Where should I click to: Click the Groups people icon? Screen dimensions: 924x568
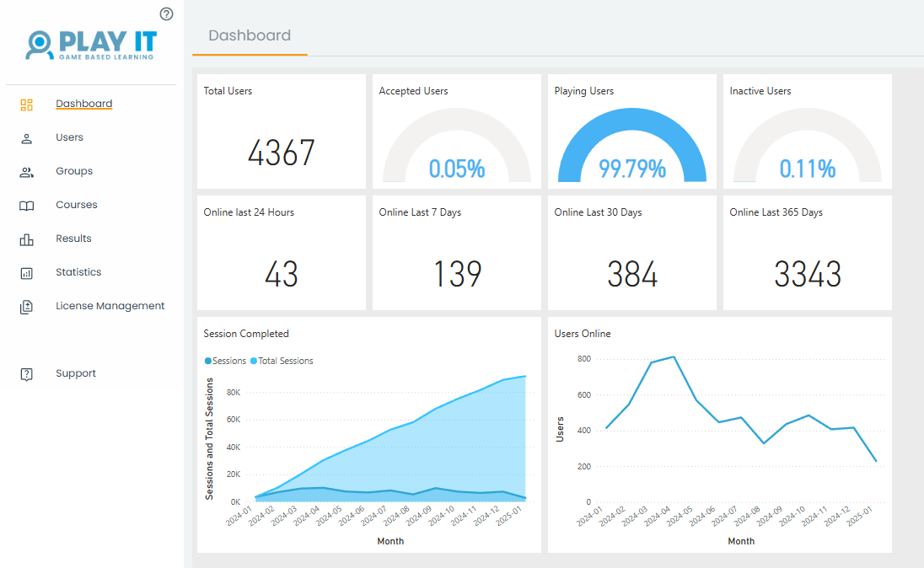click(x=26, y=172)
